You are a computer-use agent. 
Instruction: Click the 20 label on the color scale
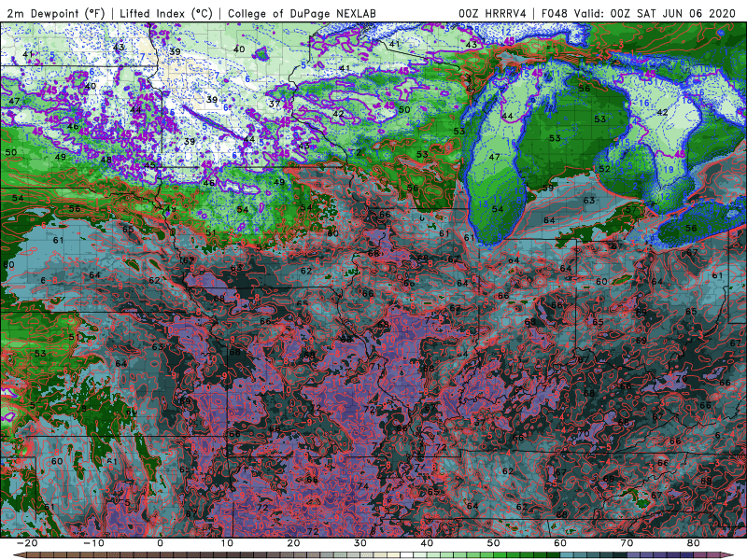(293, 543)
